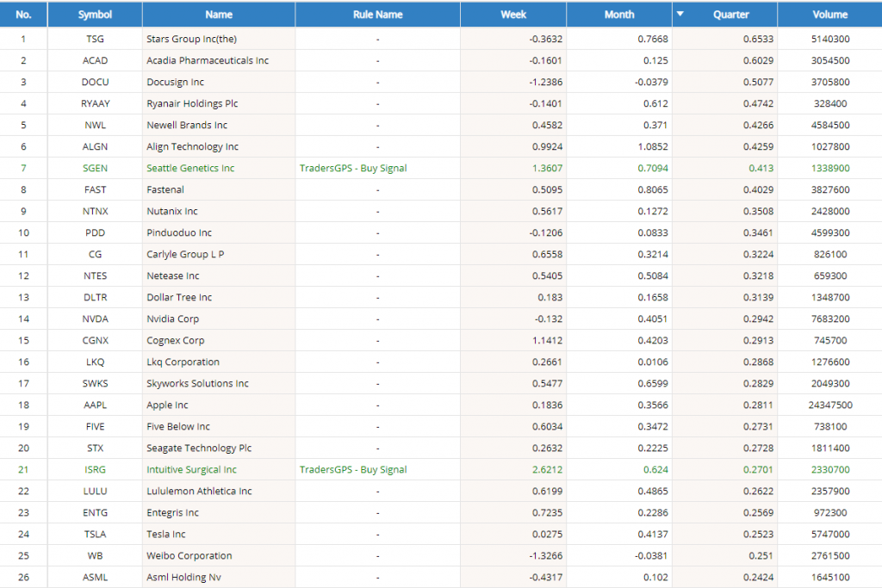Click the Quarter column sort arrow
Screen dimensions: 882x588
(x=680, y=14)
